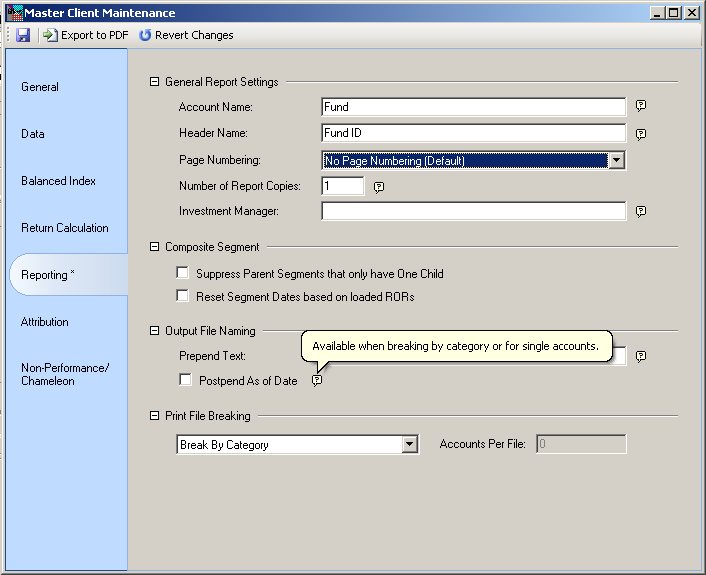Toggle the Postpend As of Date checkbox

[185, 380]
